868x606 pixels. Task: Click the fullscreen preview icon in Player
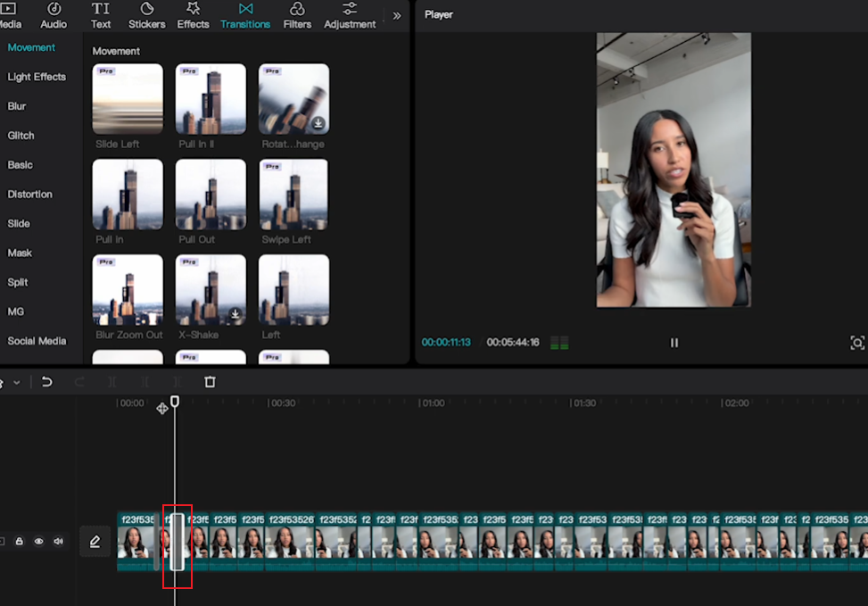tap(857, 343)
